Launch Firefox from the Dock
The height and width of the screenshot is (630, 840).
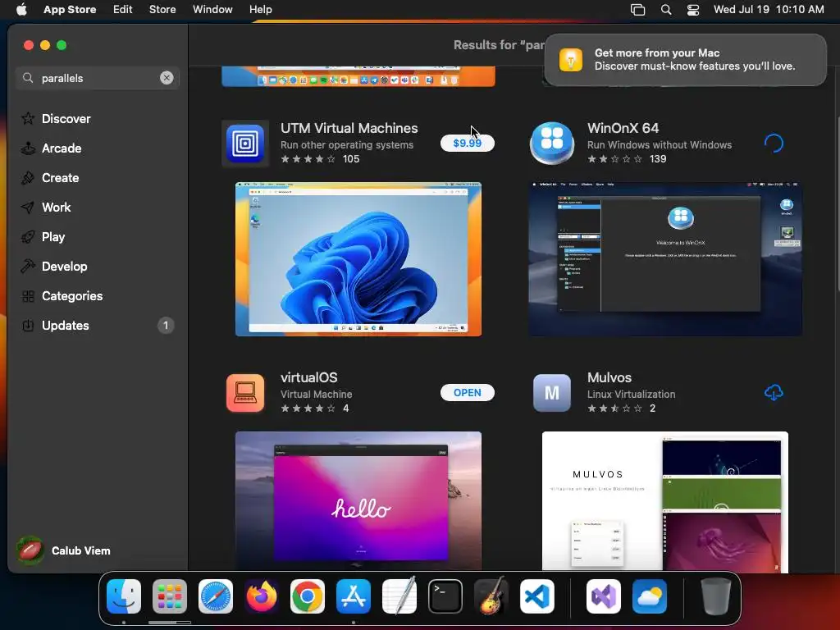[262, 596]
